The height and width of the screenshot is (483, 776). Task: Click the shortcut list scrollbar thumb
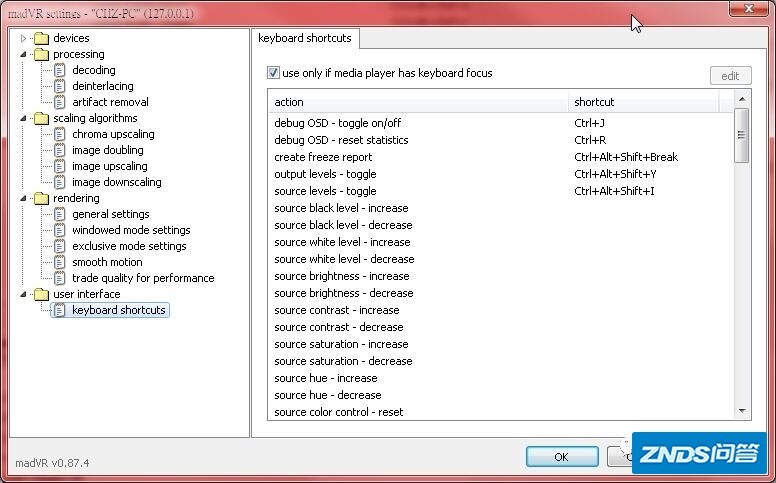click(741, 135)
